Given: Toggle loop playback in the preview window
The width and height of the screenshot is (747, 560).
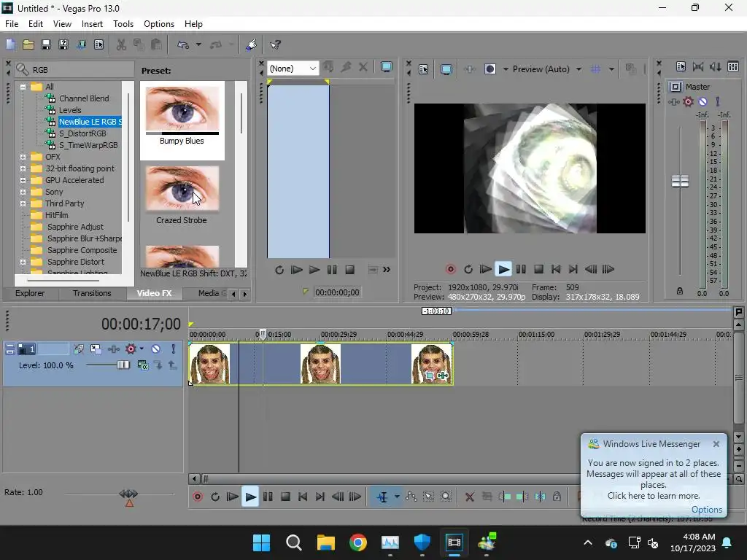Looking at the screenshot, I should [468, 269].
